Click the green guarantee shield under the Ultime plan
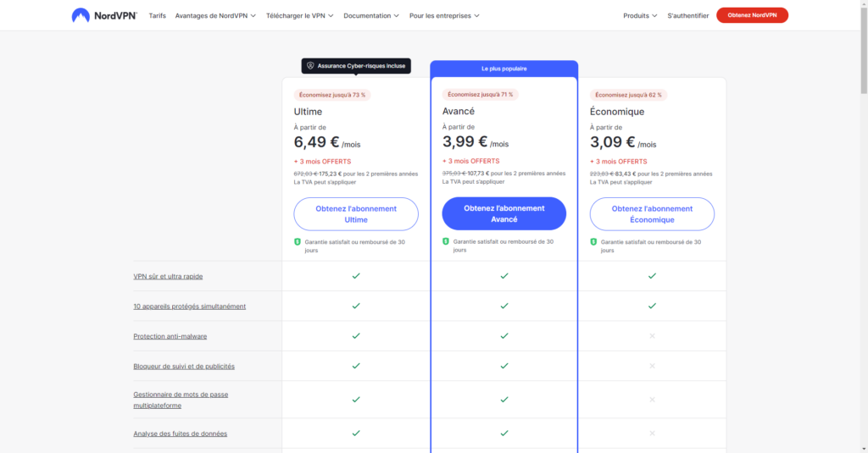Image resolution: width=868 pixels, height=453 pixels. tap(298, 242)
